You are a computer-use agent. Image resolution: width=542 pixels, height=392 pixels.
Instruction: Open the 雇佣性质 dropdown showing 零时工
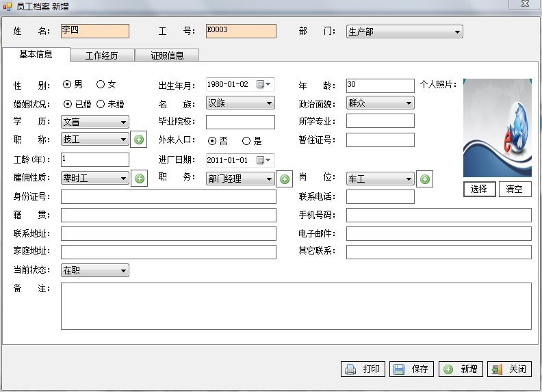(94, 179)
